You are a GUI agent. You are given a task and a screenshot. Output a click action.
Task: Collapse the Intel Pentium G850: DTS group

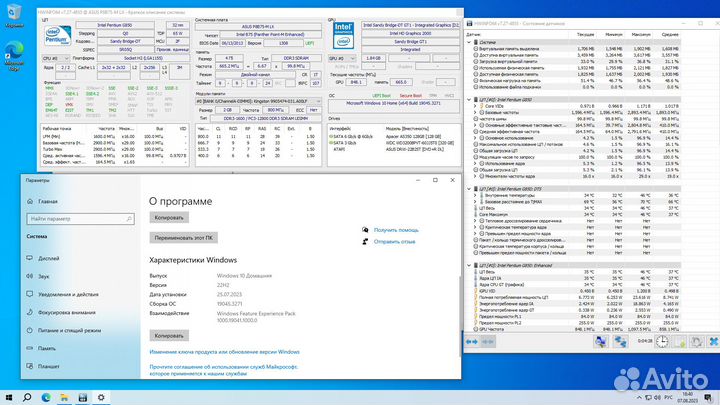469,189
